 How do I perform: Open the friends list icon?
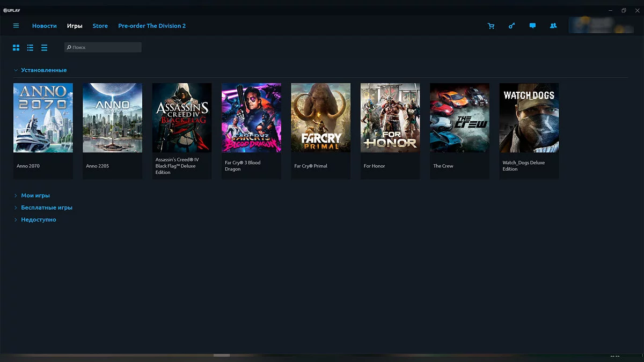coord(553,26)
